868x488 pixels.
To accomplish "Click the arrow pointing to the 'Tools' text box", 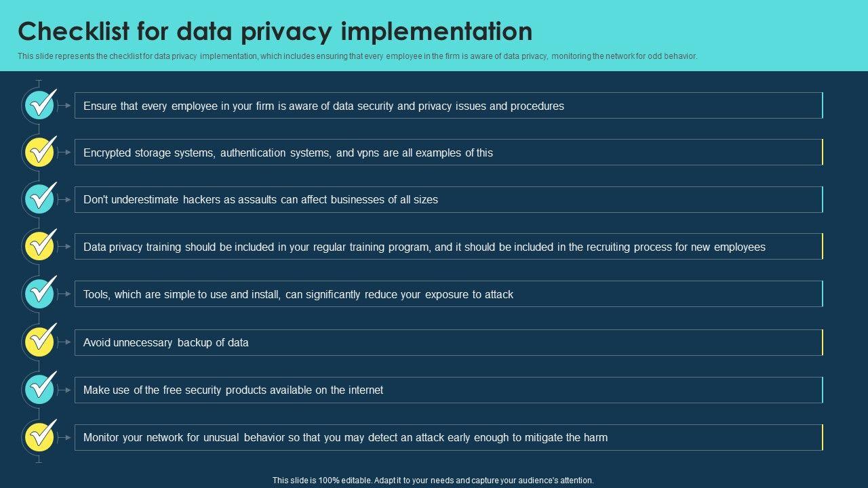I will 65,294.
